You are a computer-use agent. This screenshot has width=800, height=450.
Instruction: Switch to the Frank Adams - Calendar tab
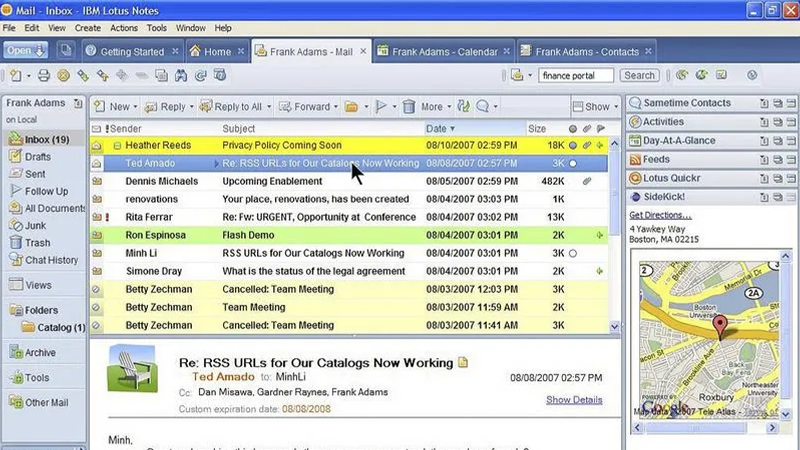[x=444, y=52]
